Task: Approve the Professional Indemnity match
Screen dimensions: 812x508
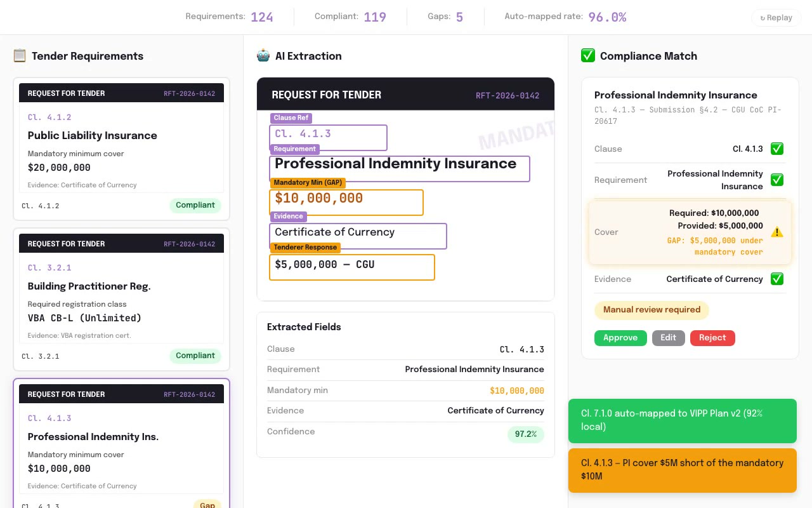Action: click(620, 338)
